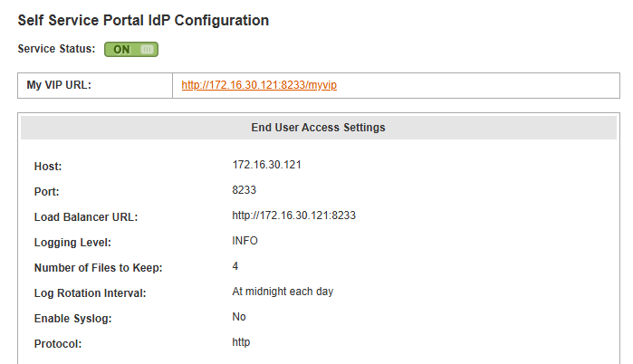The image size is (633, 364).
Task: Click the Logging Level label
Action: click(x=72, y=243)
